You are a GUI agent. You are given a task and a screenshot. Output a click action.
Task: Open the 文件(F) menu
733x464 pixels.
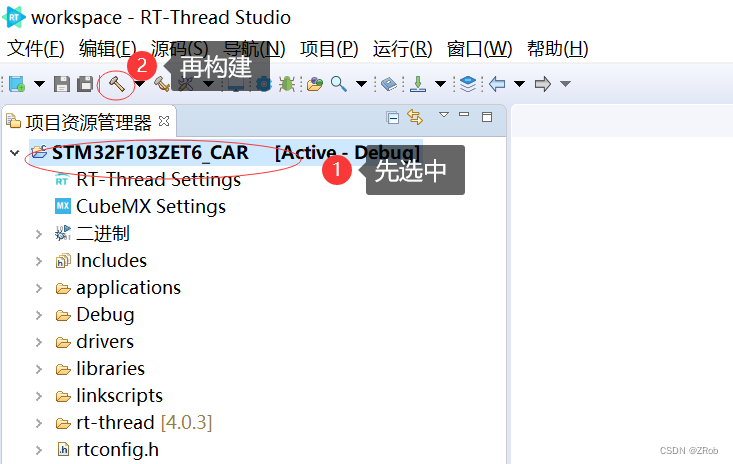coord(36,48)
